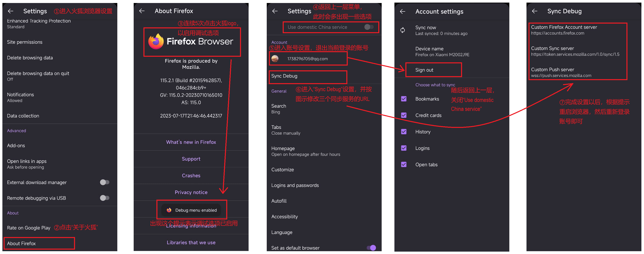
Task: Toggle External download manager switch
Action: [x=105, y=182]
